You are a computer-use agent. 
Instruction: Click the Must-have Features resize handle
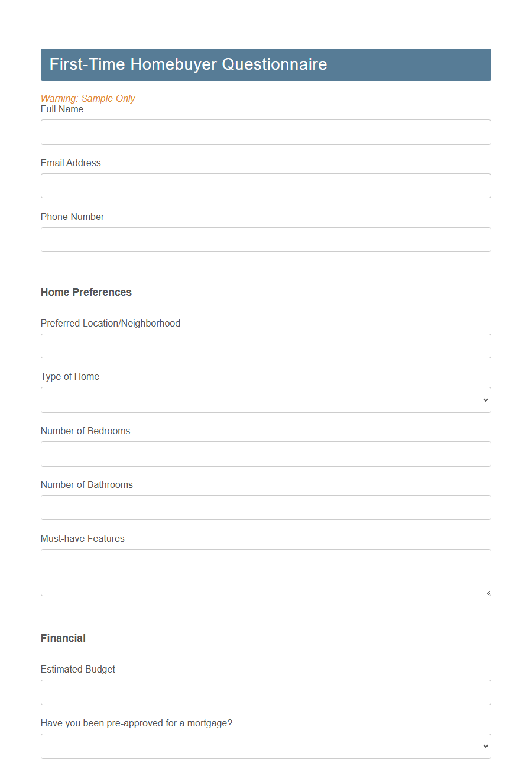[x=488, y=592]
